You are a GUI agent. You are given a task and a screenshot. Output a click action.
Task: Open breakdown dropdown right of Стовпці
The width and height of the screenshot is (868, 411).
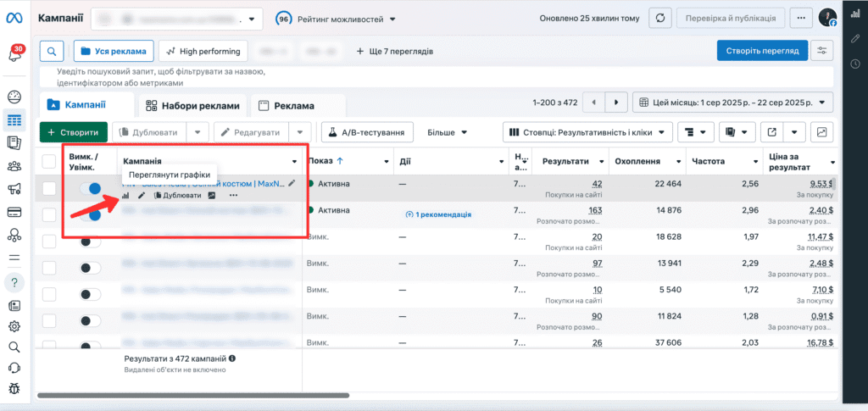(696, 132)
